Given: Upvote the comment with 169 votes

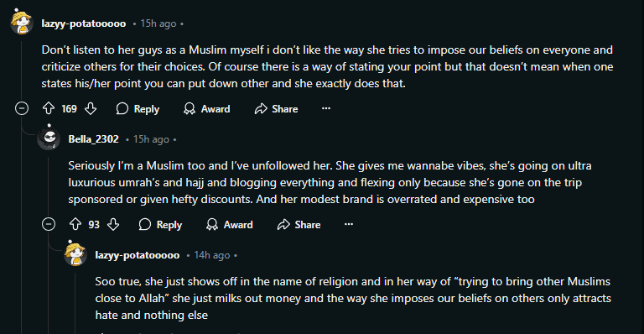Looking at the screenshot, I should click(49, 108).
